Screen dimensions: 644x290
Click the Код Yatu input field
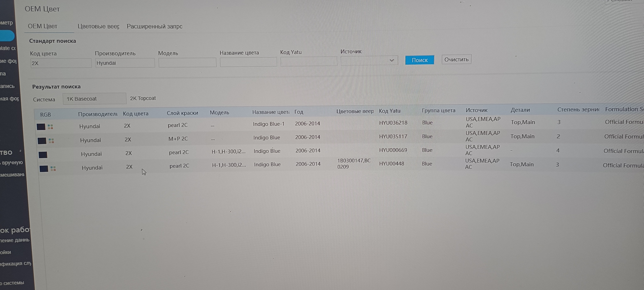click(x=308, y=61)
